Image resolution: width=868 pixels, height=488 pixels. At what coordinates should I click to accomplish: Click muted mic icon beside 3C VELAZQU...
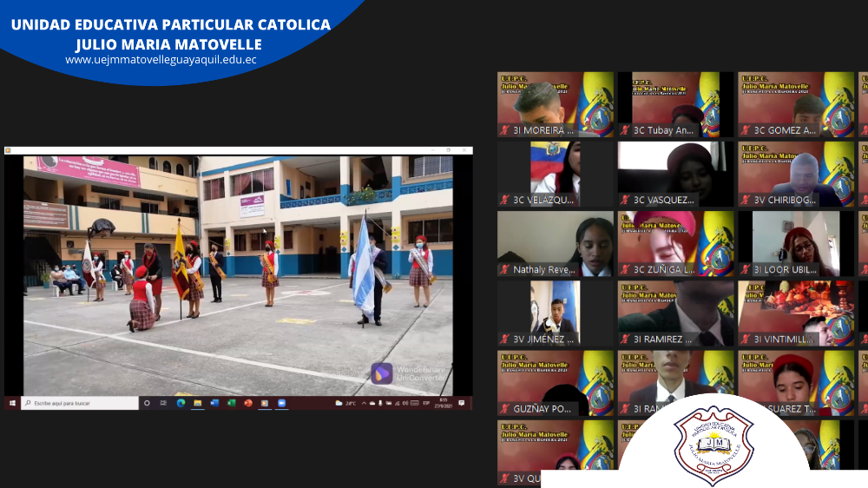(504, 200)
